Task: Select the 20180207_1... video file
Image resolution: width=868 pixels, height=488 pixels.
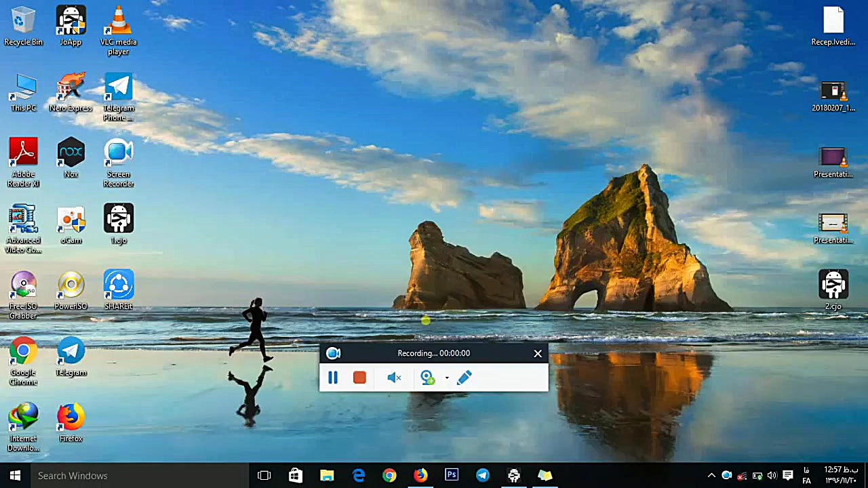Action: (833, 97)
